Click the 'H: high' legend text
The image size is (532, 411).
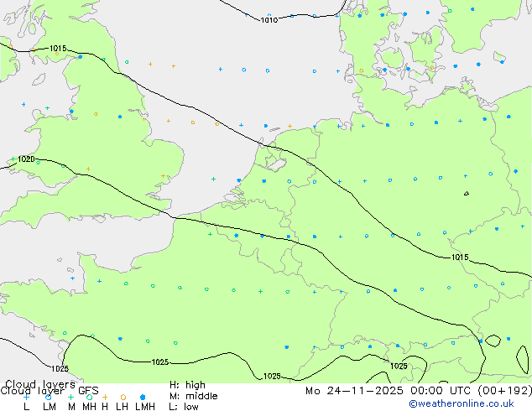[187, 385]
